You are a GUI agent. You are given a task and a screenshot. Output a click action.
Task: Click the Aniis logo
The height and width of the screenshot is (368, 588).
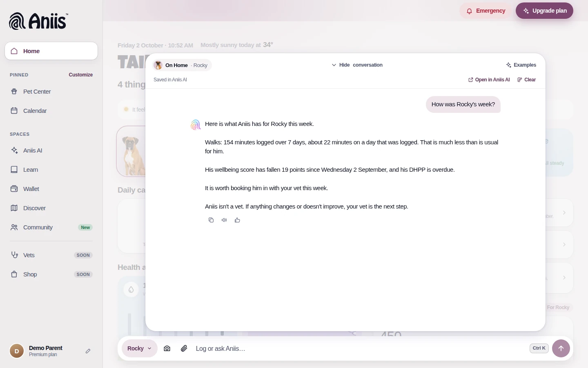click(x=38, y=21)
